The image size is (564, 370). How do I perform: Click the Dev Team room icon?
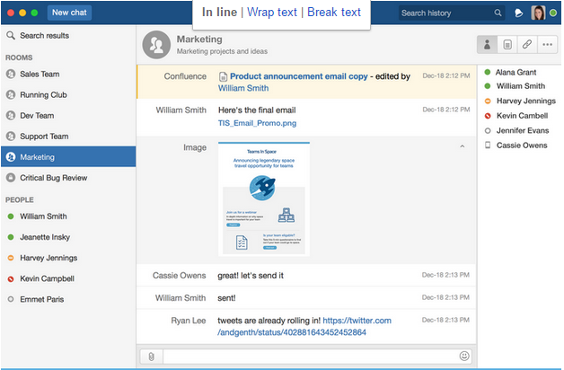[11, 115]
